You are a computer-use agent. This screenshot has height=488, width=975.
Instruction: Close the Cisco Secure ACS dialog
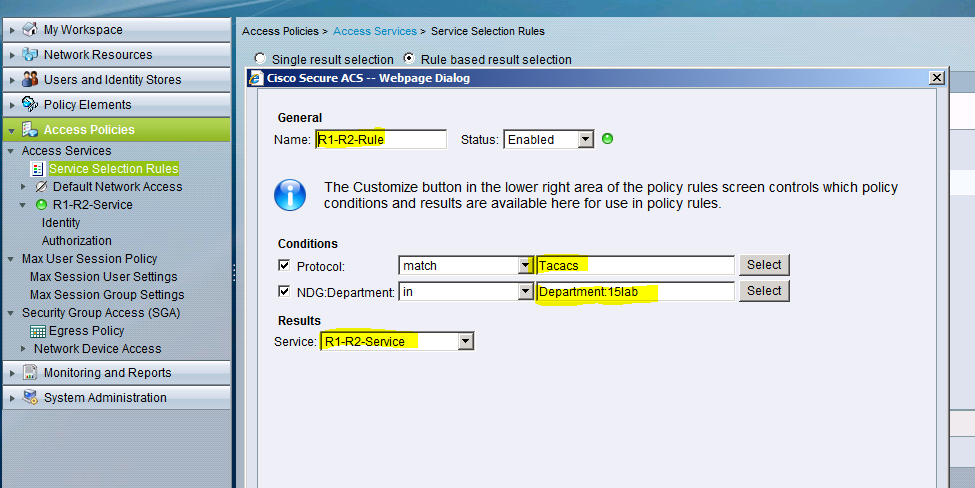[936, 78]
